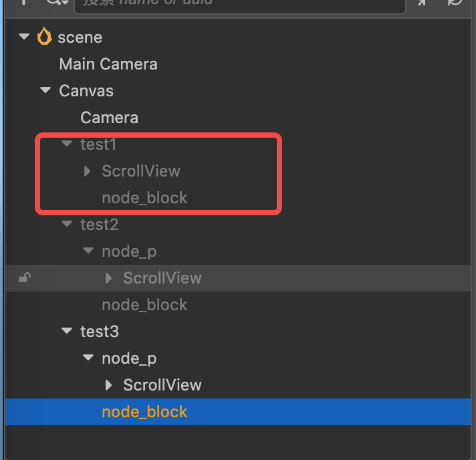Collapse the scene root node
The width and height of the screenshot is (476, 460).
(25, 37)
